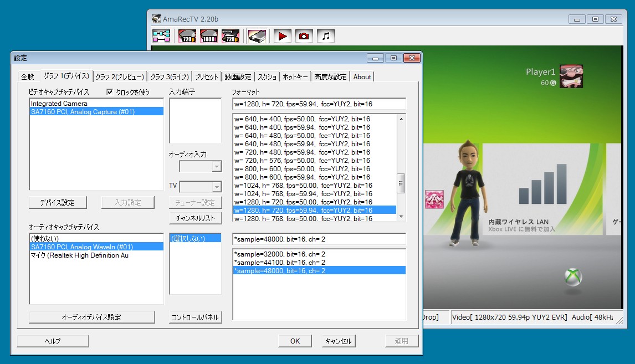Click the デバイス設定 button
The height and width of the screenshot is (364, 635).
click(58, 202)
